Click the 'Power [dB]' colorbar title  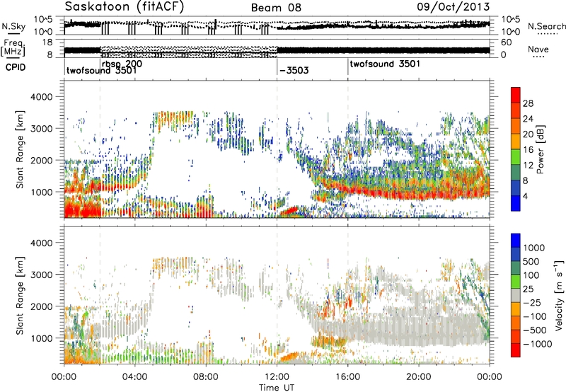click(540, 149)
